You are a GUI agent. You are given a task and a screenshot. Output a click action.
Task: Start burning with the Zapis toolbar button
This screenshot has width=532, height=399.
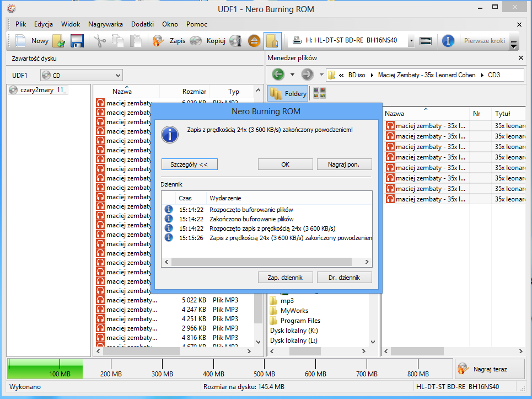click(169, 41)
